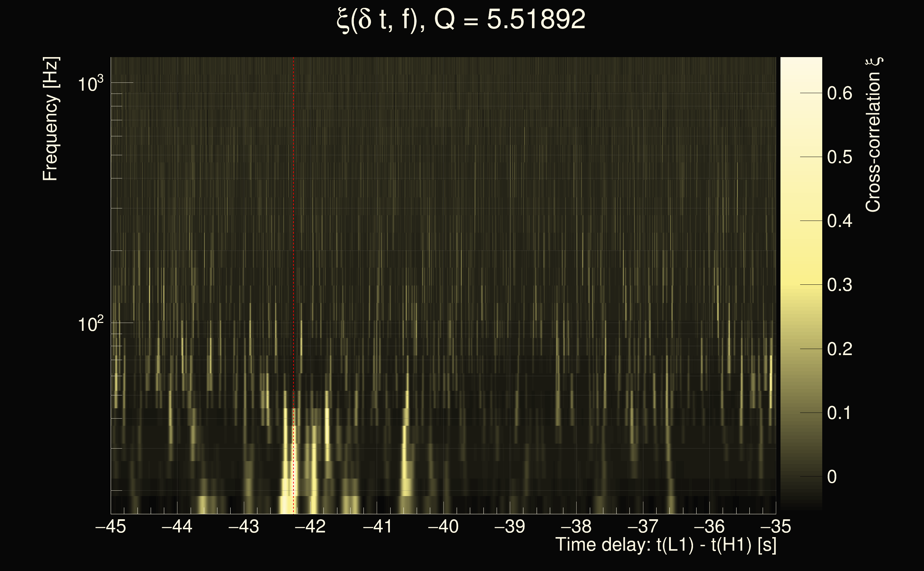Click the 0.1 colorbar tick label
The image size is (924, 571).
point(839,413)
